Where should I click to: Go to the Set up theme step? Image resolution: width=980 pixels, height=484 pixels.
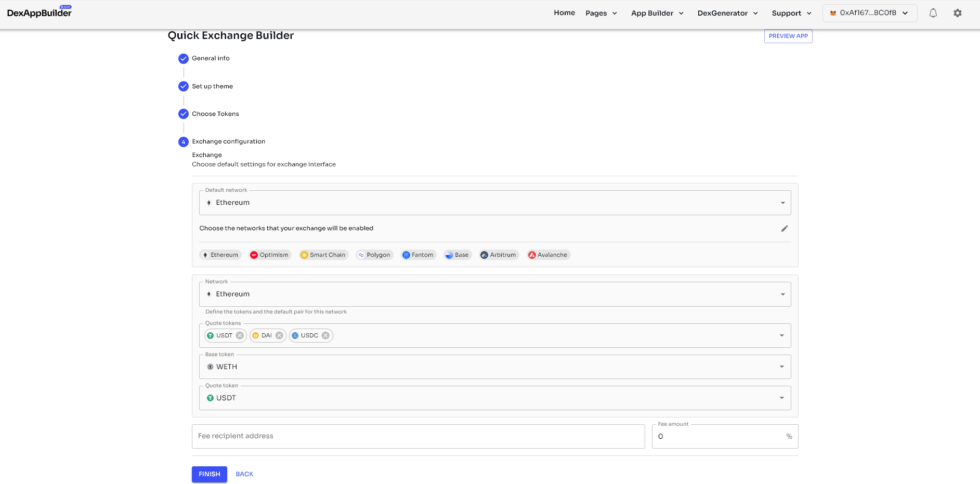pyautogui.click(x=212, y=86)
